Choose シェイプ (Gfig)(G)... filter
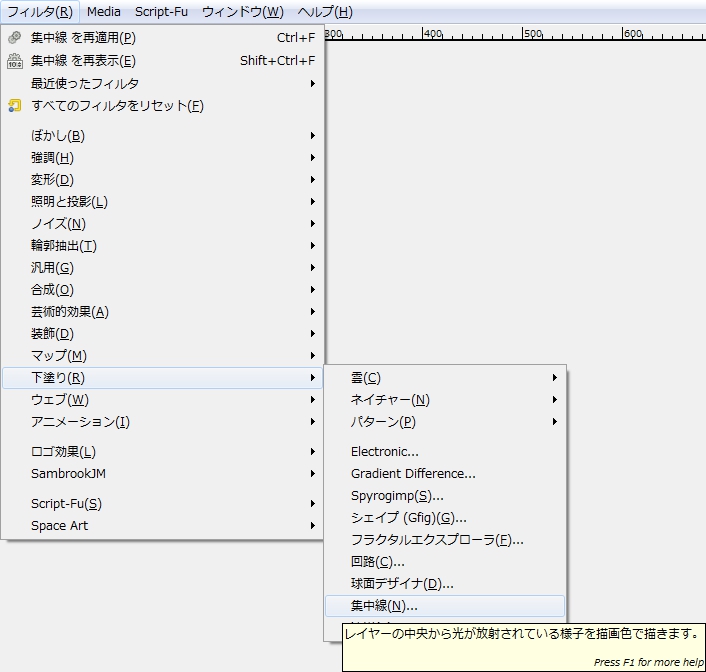Screen dimensions: 706x672 point(445,518)
